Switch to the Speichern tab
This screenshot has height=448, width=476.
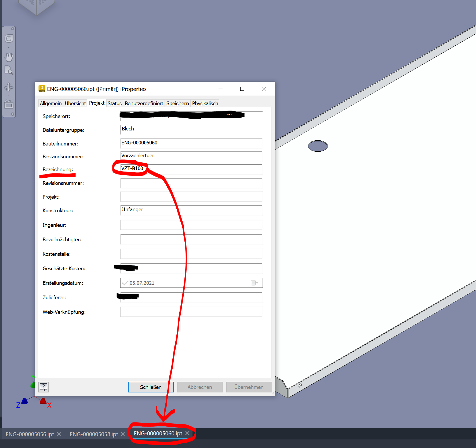[x=177, y=103]
